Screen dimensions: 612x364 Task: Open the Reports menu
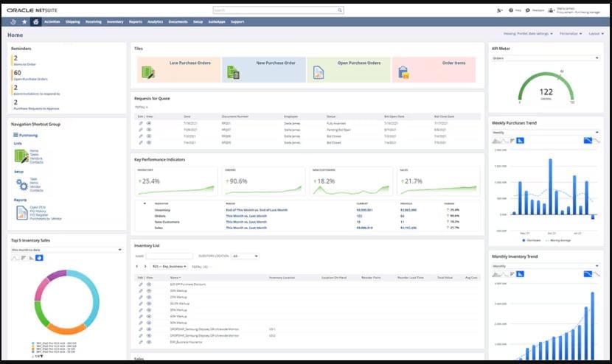click(x=135, y=22)
